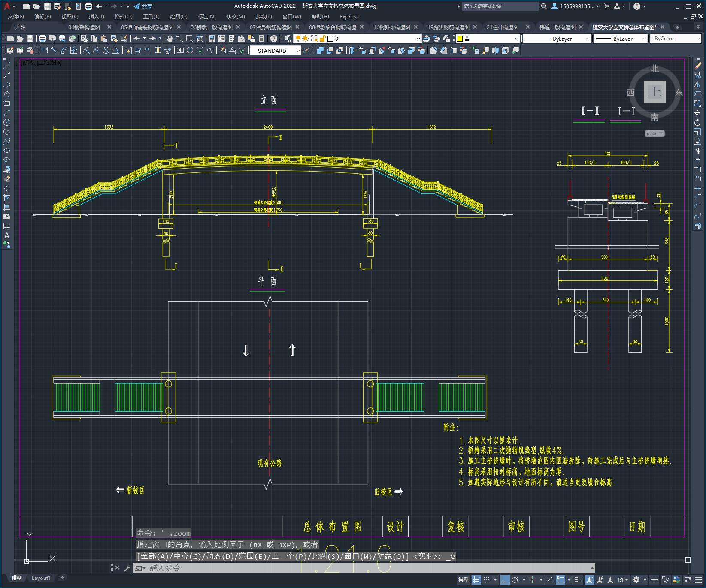Open the Help question mark icon in toolbar
Viewport: 706px width, 588px height.
274,39
